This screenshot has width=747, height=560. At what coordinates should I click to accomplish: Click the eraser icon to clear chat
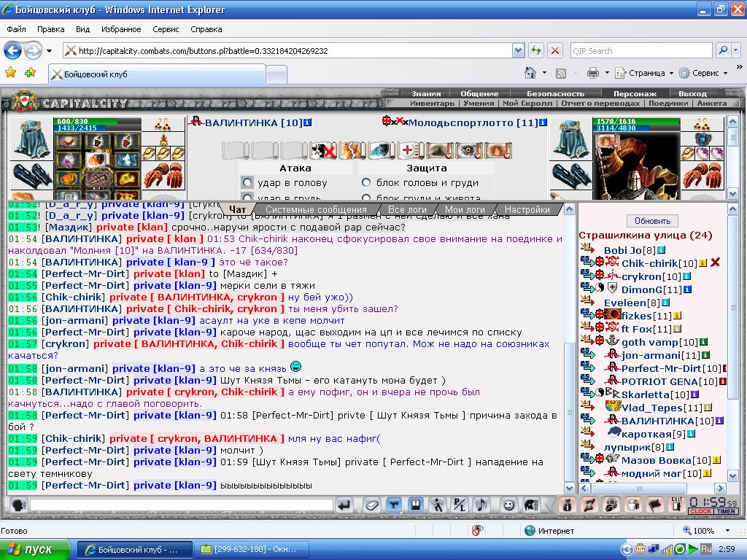point(372,505)
